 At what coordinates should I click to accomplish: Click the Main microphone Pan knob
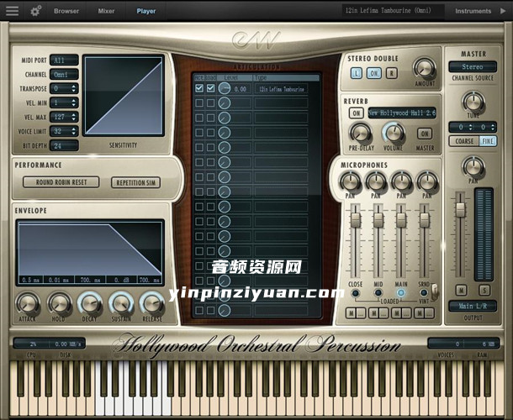[x=402, y=181]
